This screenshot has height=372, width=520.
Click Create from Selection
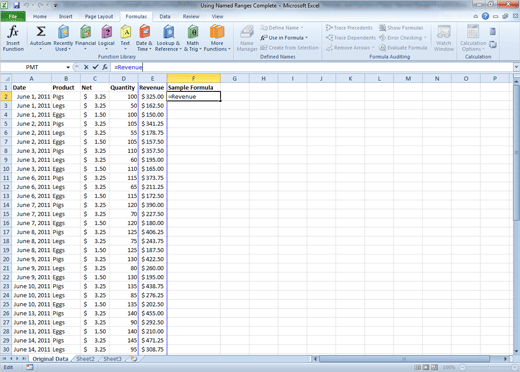pyautogui.click(x=289, y=48)
